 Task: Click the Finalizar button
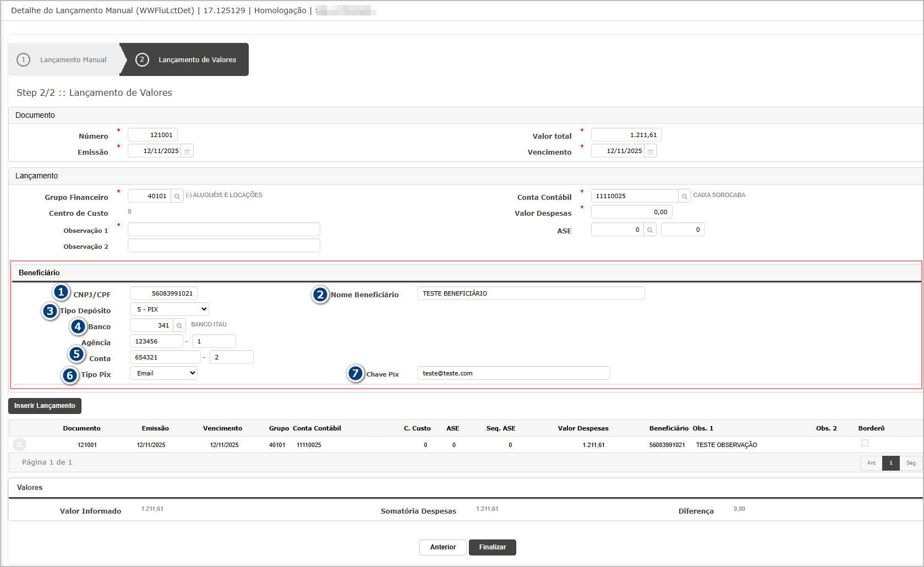492,547
